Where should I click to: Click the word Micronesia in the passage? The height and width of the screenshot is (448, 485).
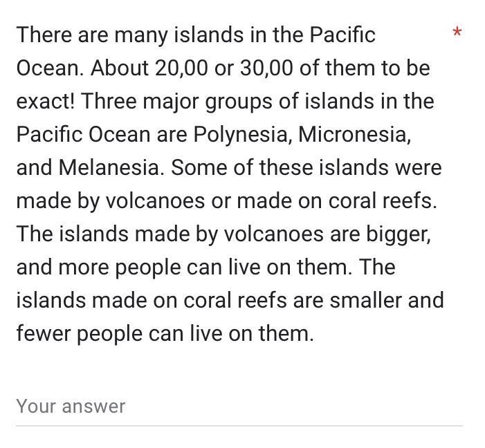click(354, 135)
